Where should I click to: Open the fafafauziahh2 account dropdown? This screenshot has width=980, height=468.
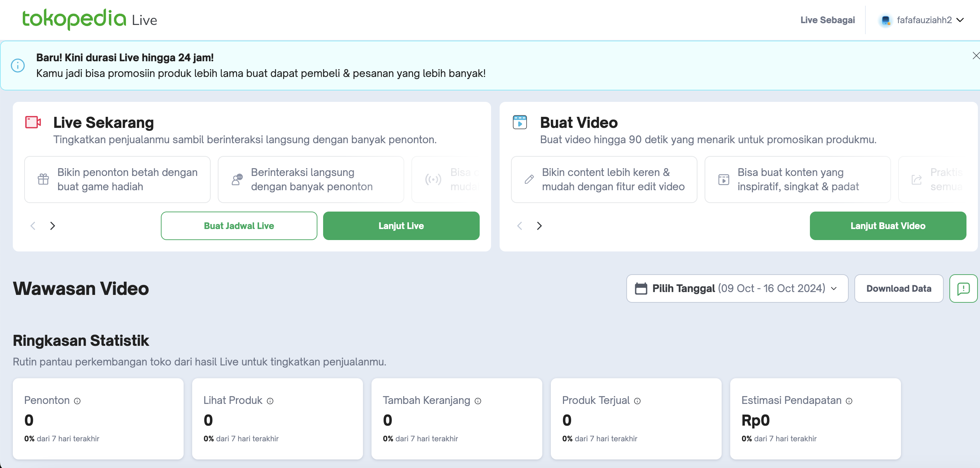(960, 20)
